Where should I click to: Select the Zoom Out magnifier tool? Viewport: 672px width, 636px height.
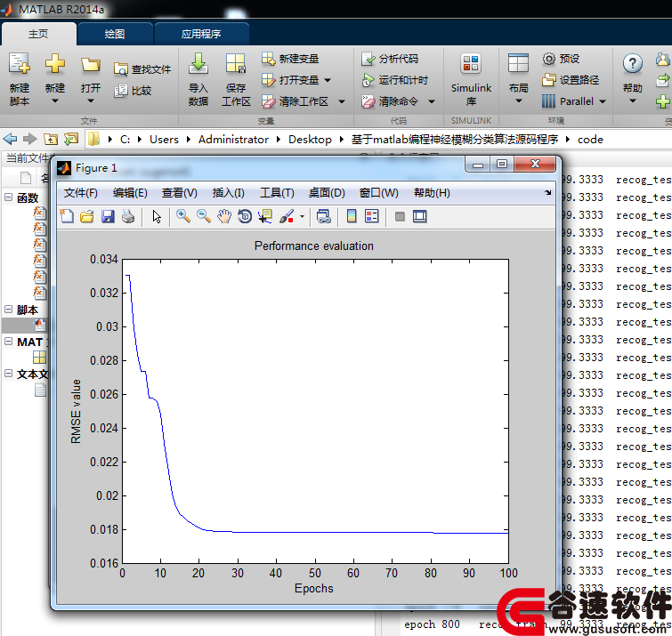204,216
